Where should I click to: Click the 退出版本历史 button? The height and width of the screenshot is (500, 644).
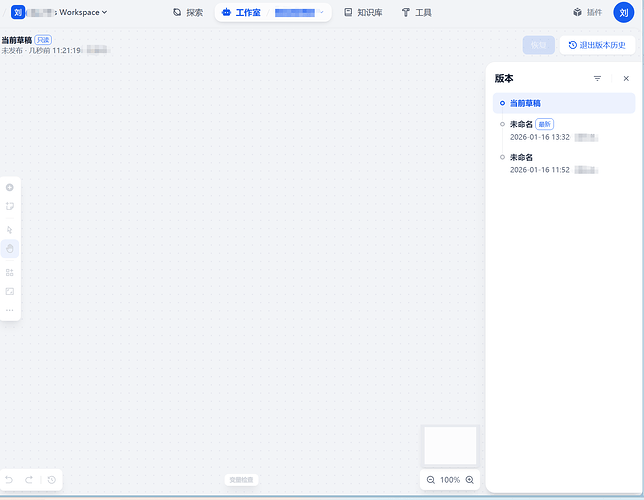coord(597,45)
